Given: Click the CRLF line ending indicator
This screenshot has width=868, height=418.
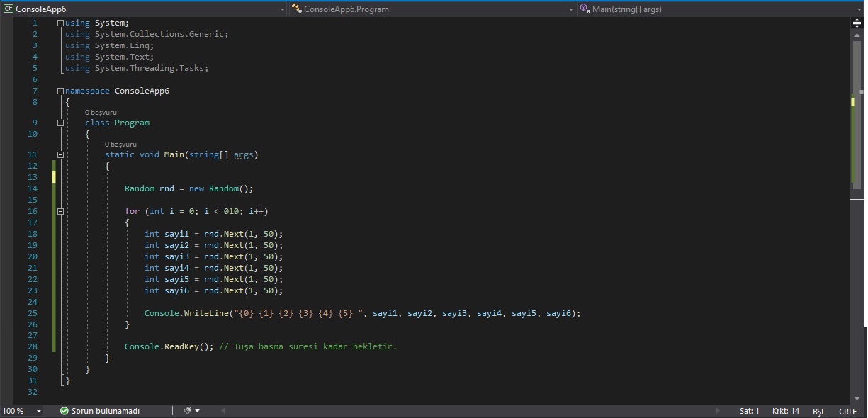Looking at the screenshot, I should tap(847, 412).
